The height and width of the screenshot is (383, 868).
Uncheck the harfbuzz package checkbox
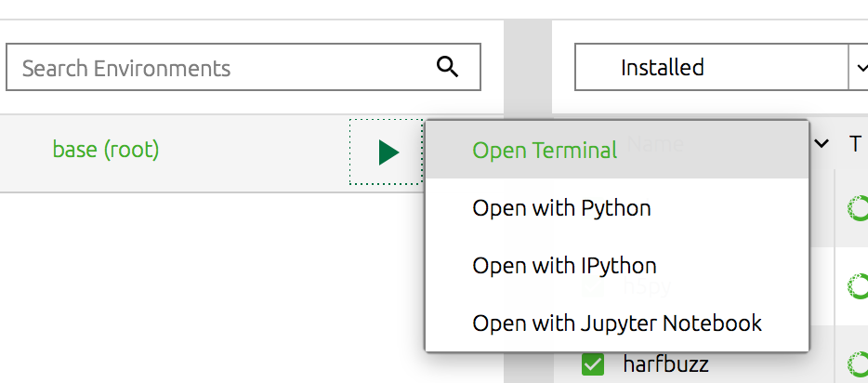point(593,364)
